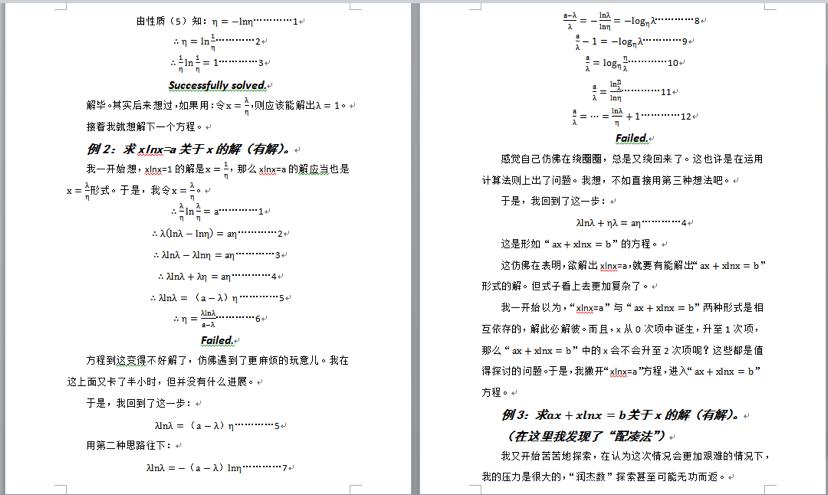The image size is (828, 495).
Task: Click the line '用第二种思路往下：'
Action: click(130, 446)
